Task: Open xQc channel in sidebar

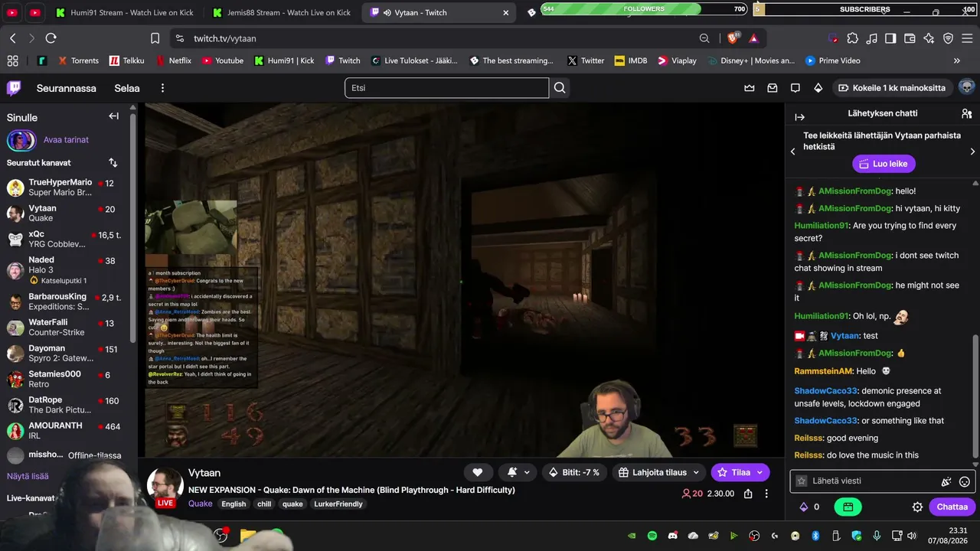Action: coord(67,239)
